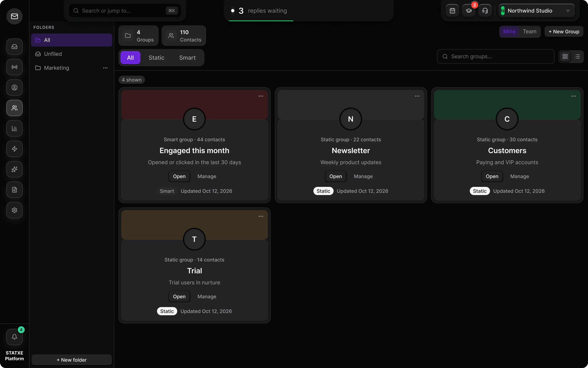Viewport: 588px width, 368px height.
Task: Click the New Group button
Action: (x=564, y=32)
